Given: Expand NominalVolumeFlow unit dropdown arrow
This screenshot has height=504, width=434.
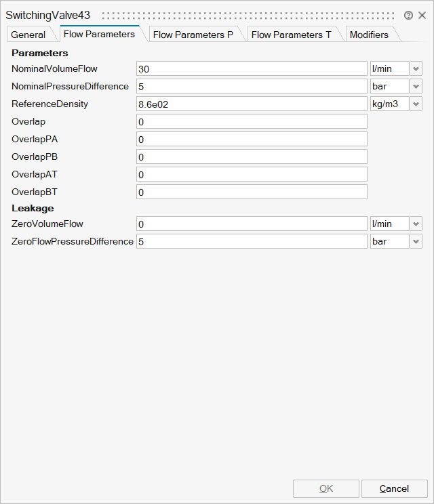Looking at the screenshot, I should click(x=416, y=68).
